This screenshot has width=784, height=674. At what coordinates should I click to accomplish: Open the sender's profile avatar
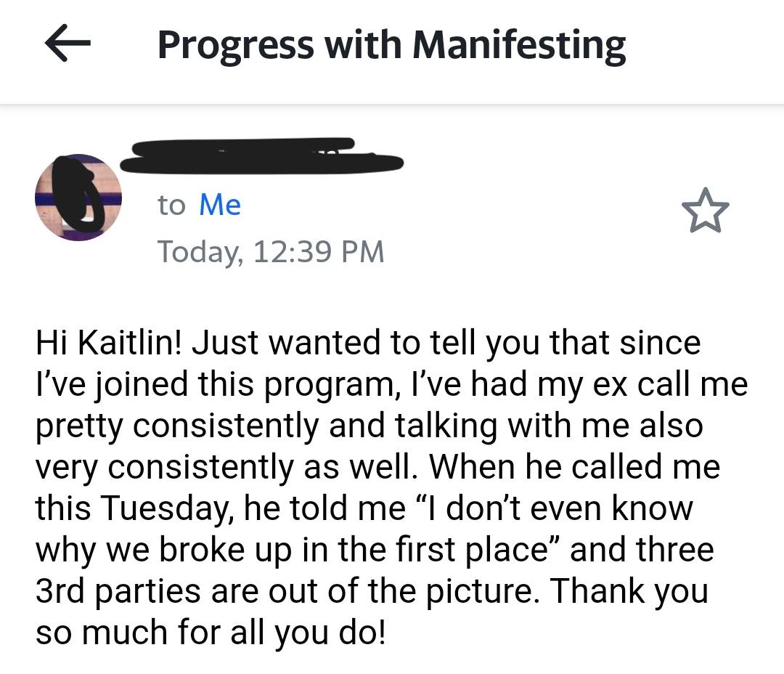click(x=78, y=198)
